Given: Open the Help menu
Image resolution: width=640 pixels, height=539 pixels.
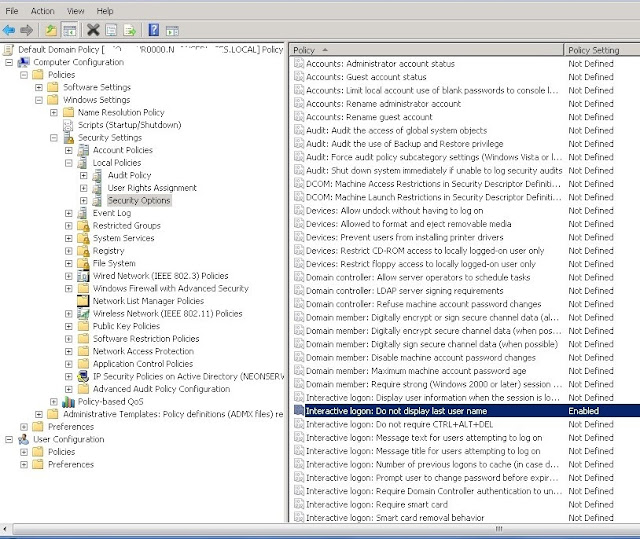Looking at the screenshot, I should tap(105, 11).
